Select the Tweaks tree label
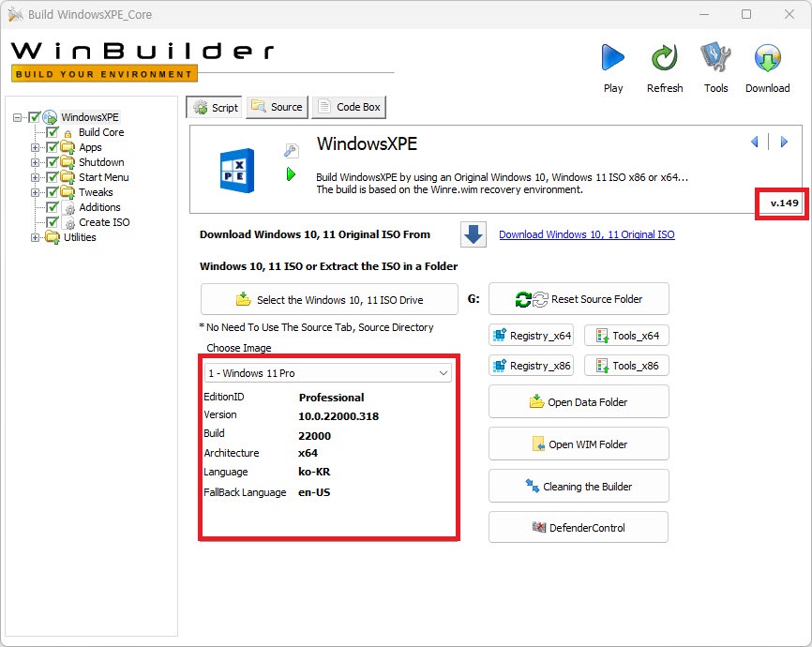The image size is (812, 647). tap(96, 192)
